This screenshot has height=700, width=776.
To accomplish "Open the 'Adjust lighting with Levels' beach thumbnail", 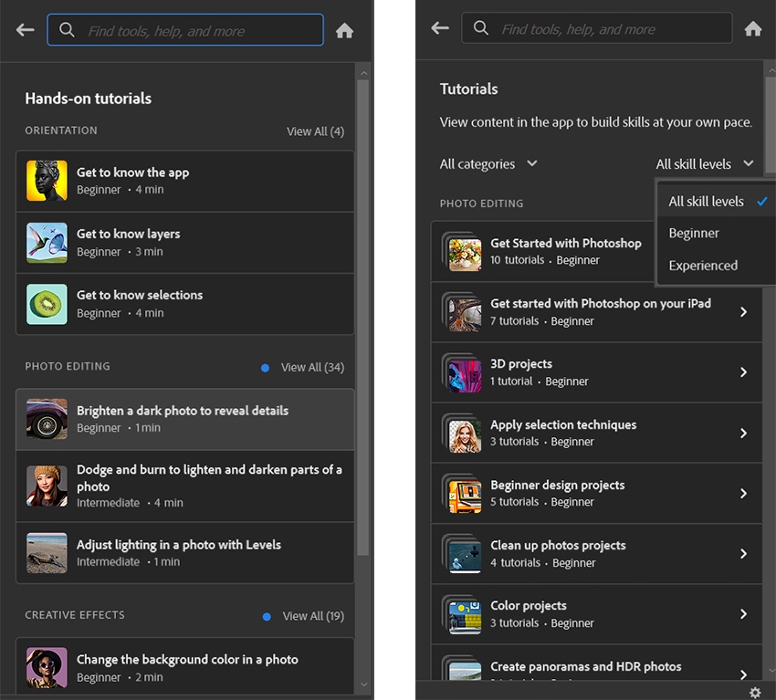I will coord(47,552).
